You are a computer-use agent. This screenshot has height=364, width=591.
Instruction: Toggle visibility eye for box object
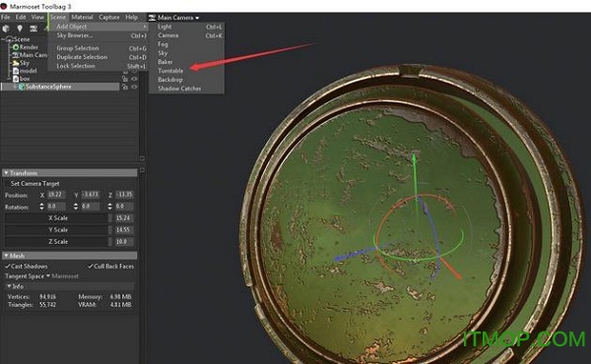[134, 79]
